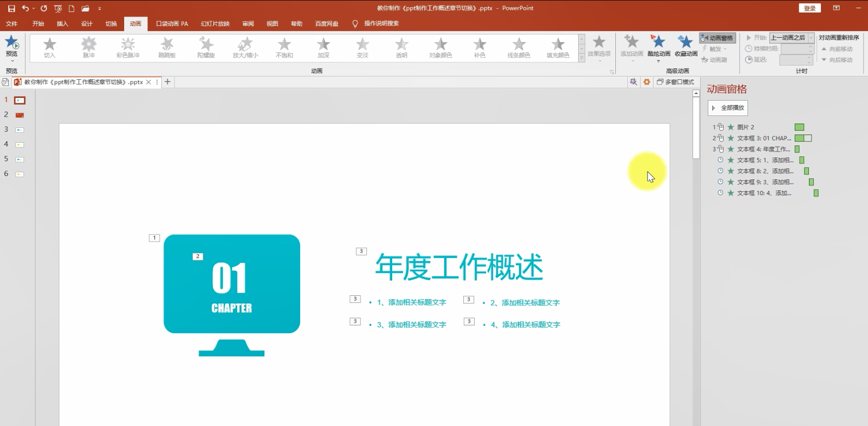Viewport: 868px width, 426px height.
Task: Click green timing bar for 图片 2
Action: tap(799, 127)
